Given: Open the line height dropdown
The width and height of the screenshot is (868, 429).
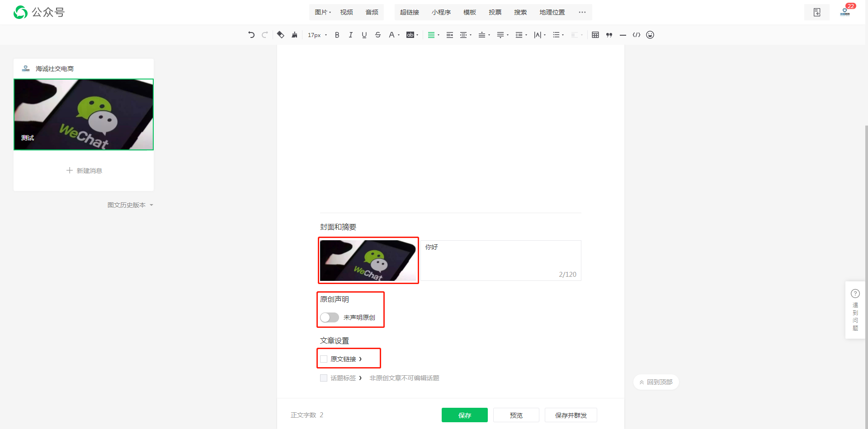Looking at the screenshot, I should (521, 35).
